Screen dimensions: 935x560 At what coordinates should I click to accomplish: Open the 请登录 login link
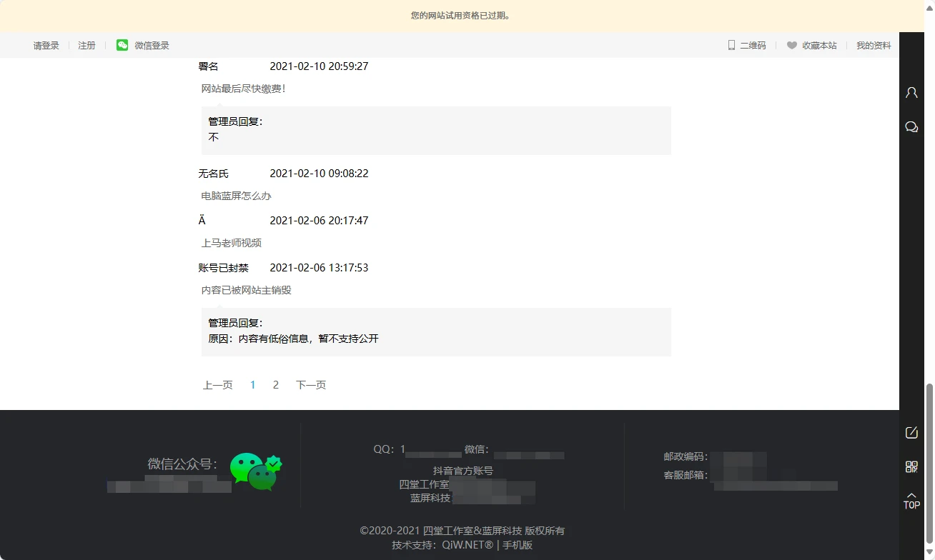pos(46,45)
